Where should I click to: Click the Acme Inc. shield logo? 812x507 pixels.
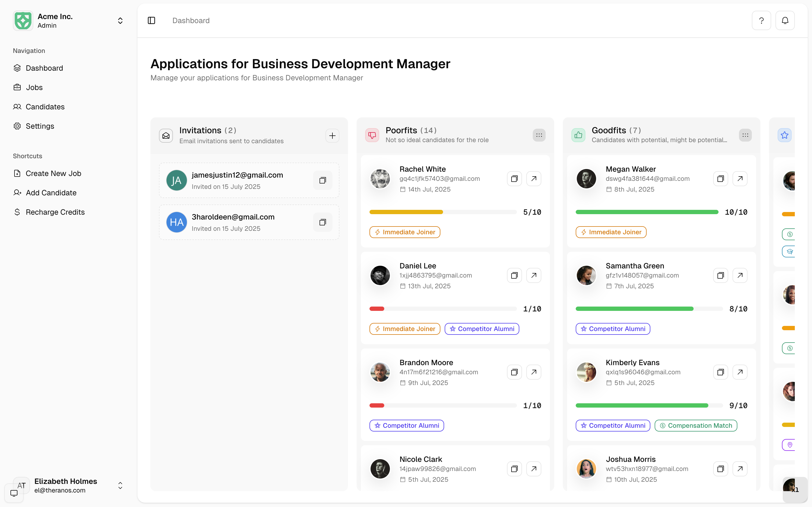point(23,20)
